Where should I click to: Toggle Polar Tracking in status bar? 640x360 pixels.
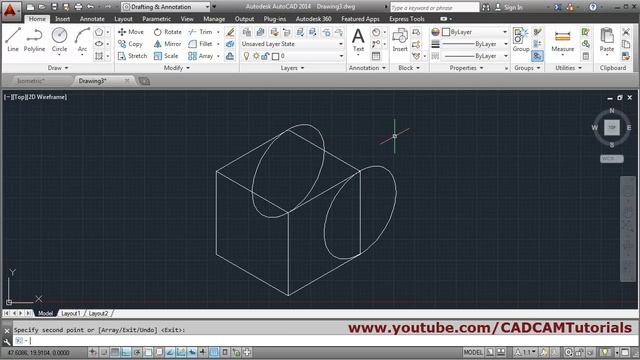click(x=137, y=352)
